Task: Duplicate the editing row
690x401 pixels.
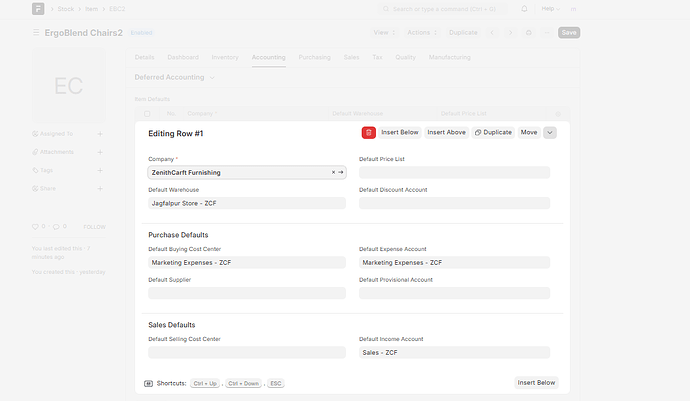Action: (x=493, y=132)
